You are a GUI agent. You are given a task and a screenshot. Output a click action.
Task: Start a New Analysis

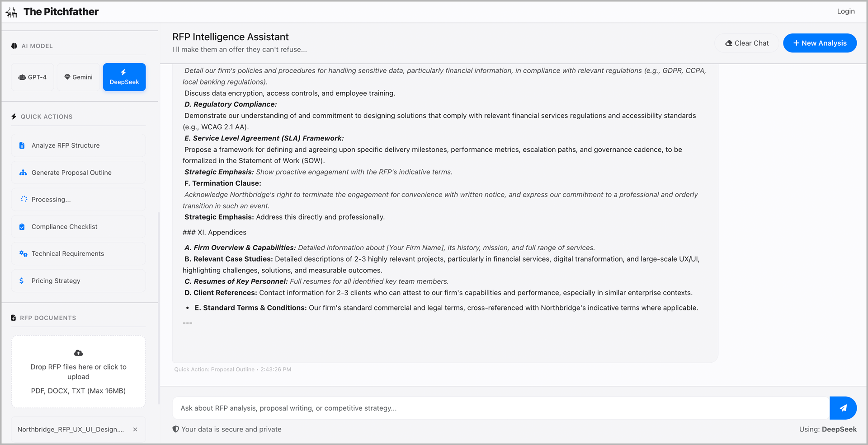(820, 43)
